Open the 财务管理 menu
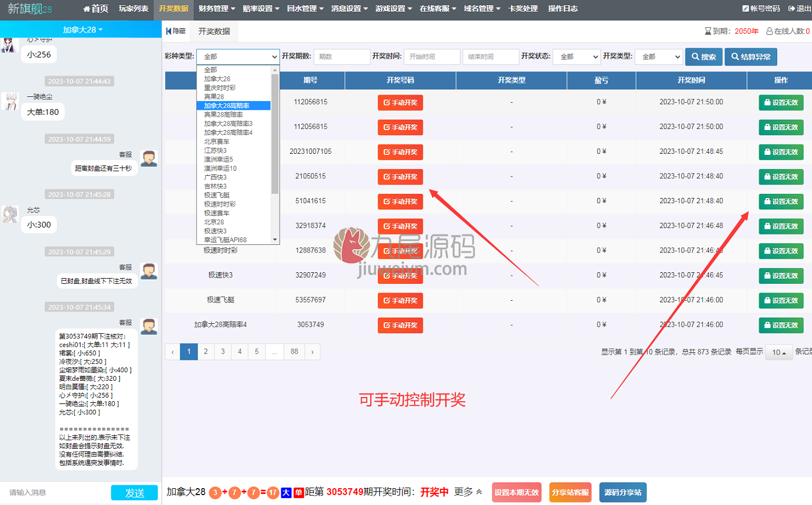This screenshot has width=812, height=505. tap(216, 9)
